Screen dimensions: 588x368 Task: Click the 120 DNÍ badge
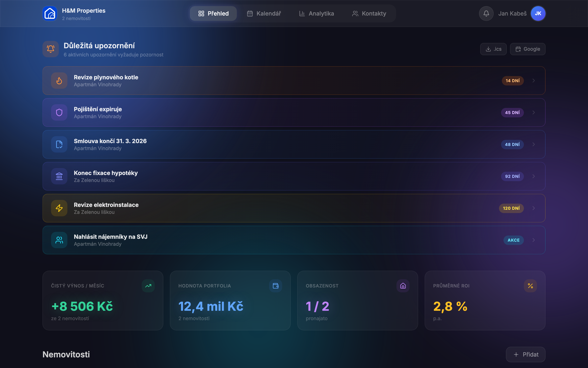coord(511,208)
